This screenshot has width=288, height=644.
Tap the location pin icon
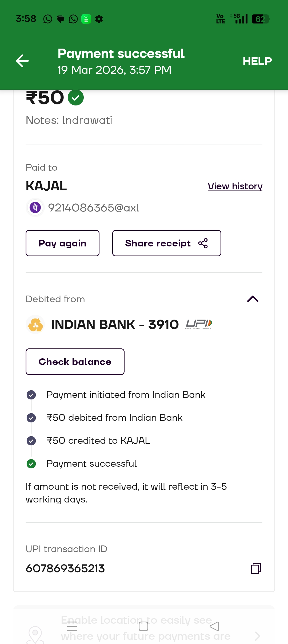coord(35,634)
